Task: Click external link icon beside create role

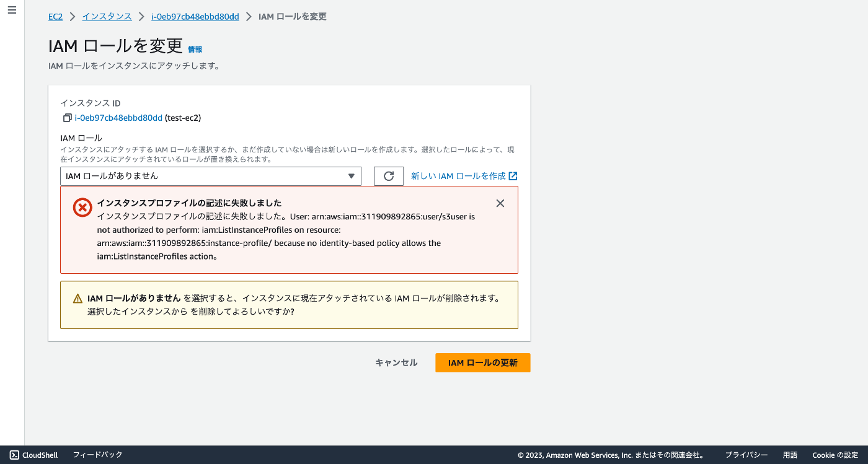Action: pyautogui.click(x=513, y=176)
